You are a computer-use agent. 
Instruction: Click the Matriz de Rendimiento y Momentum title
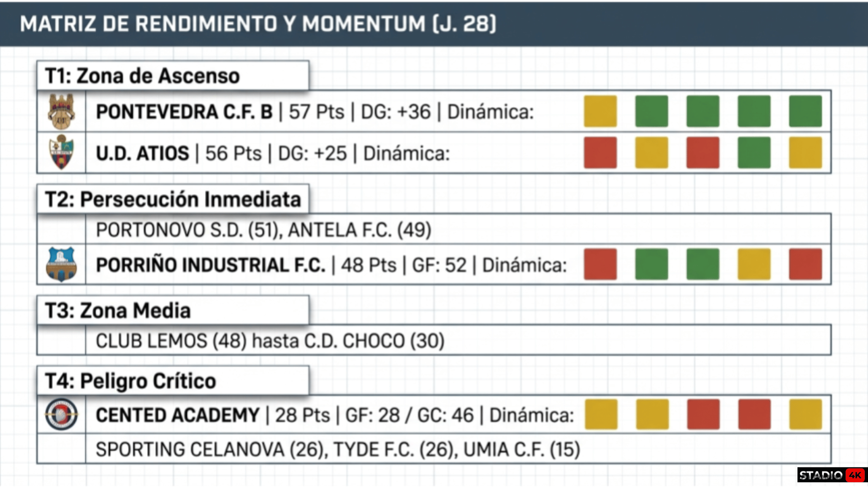click(x=258, y=24)
